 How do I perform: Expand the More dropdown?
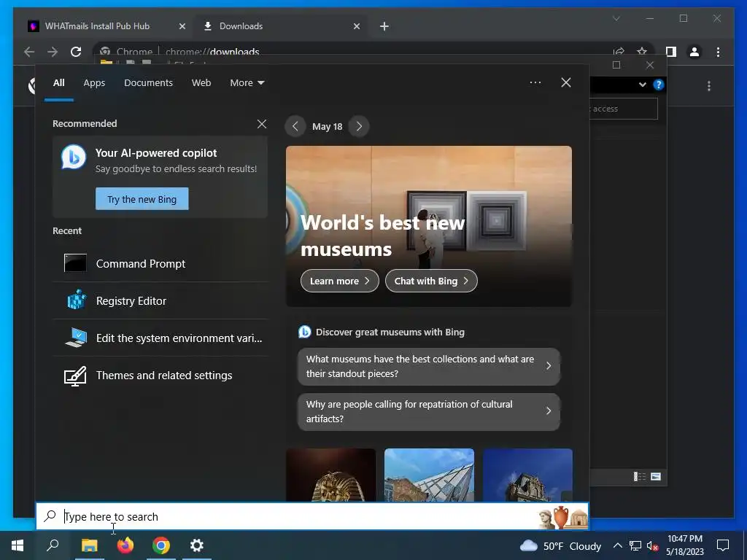pyautogui.click(x=247, y=83)
